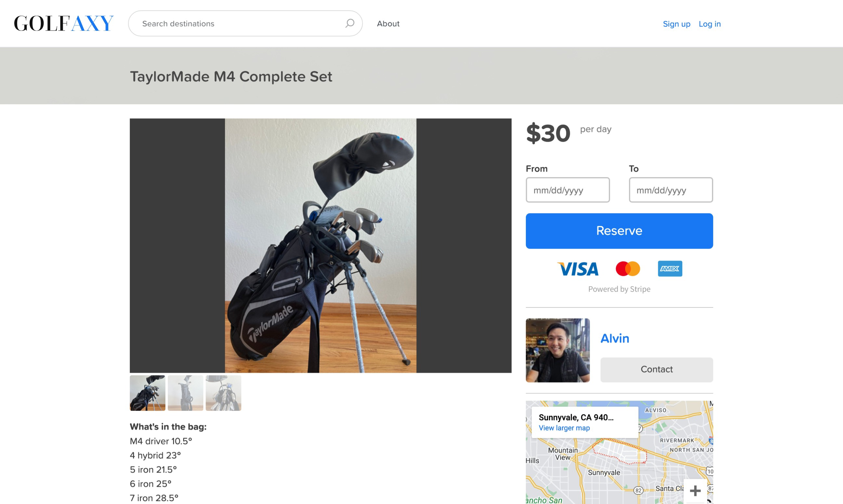
Task: Click the Mastercard logo
Action: (628, 269)
